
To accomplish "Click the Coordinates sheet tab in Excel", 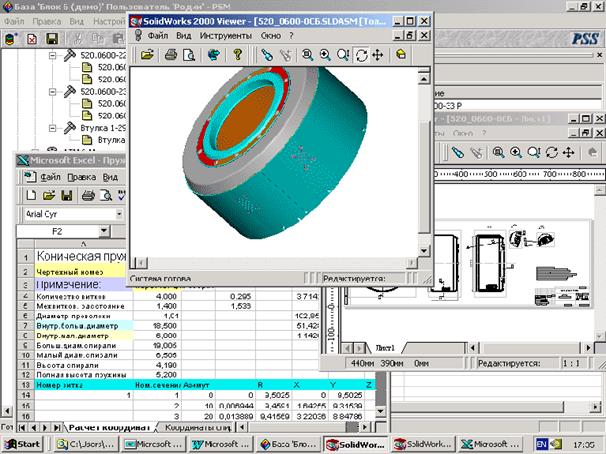I will coord(196,428).
